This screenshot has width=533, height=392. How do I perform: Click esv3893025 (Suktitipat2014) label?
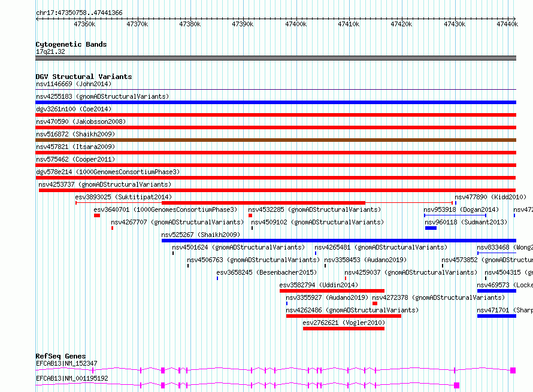[x=123, y=197]
